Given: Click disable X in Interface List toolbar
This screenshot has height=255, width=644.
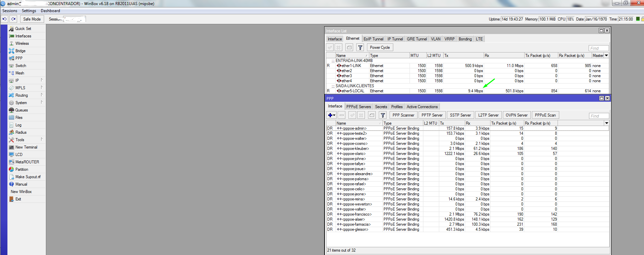Looking at the screenshot, I should coord(338,47).
